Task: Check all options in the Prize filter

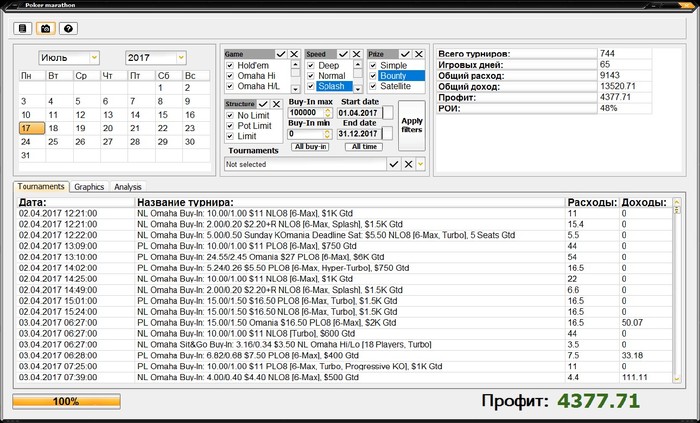Action: tap(405, 54)
